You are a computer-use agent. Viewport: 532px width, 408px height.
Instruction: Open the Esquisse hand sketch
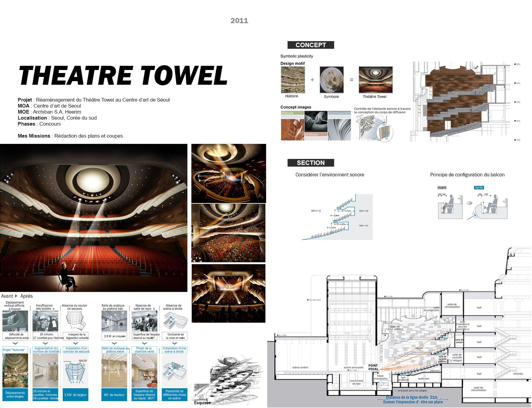coord(228,379)
